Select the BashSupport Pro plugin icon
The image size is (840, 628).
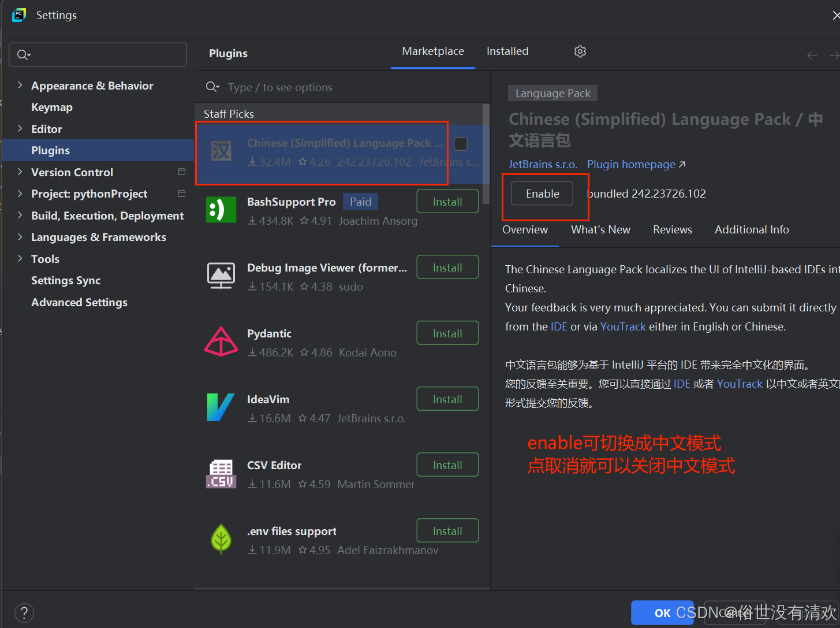(221, 210)
